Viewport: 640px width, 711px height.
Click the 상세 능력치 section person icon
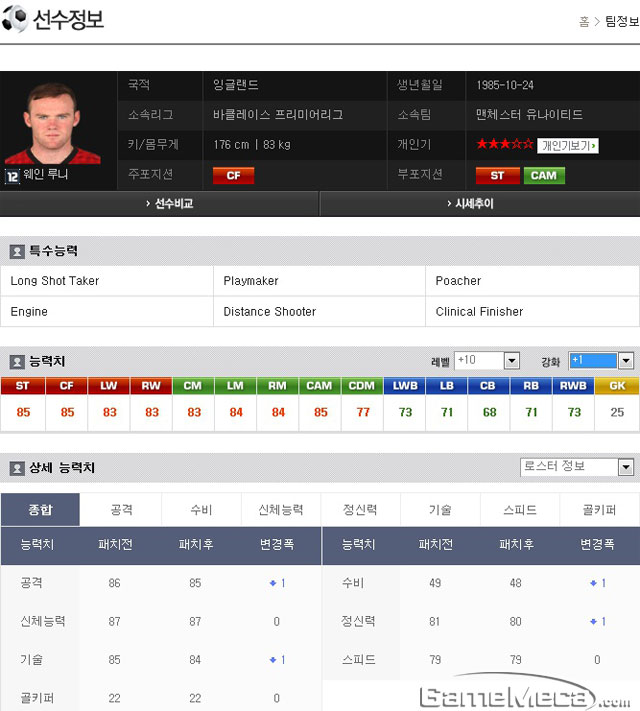coord(17,468)
